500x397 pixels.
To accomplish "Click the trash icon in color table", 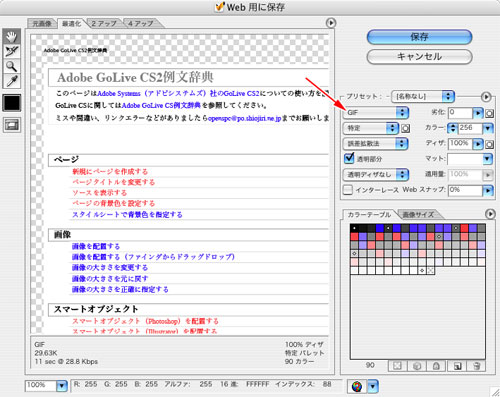I will point(477,366).
